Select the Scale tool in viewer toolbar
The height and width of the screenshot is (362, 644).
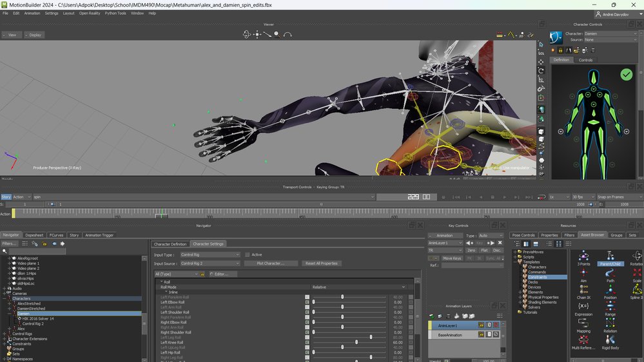tap(542, 80)
